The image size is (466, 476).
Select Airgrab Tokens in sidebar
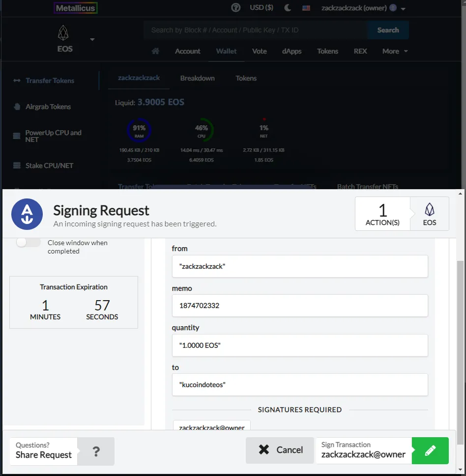tap(48, 107)
